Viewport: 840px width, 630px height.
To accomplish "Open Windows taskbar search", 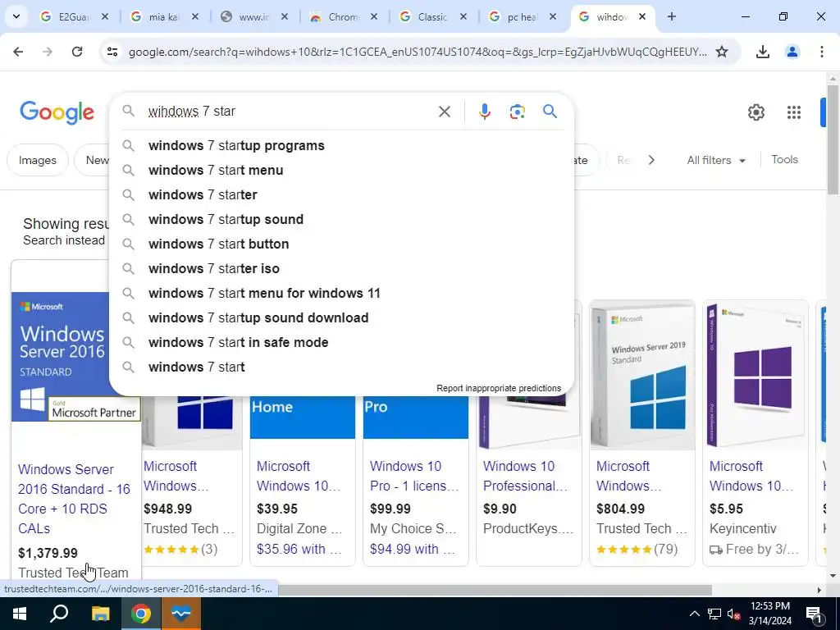I will click(59, 614).
